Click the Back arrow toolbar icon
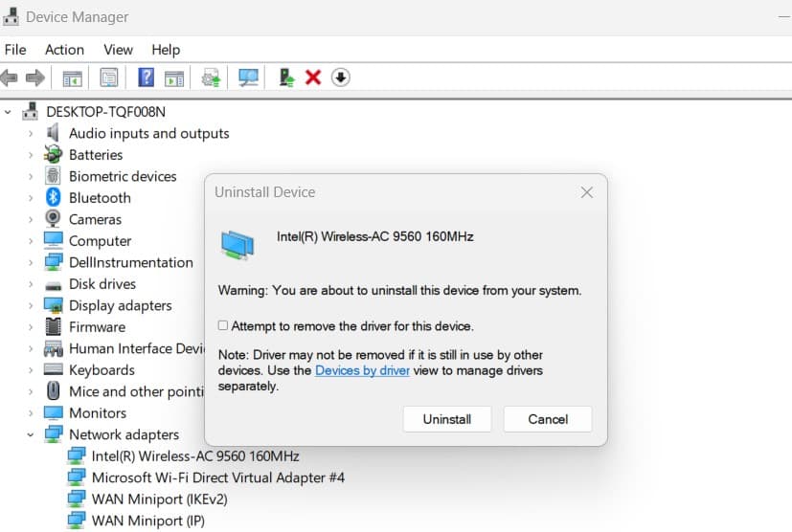This screenshot has width=792, height=532. (9, 78)
